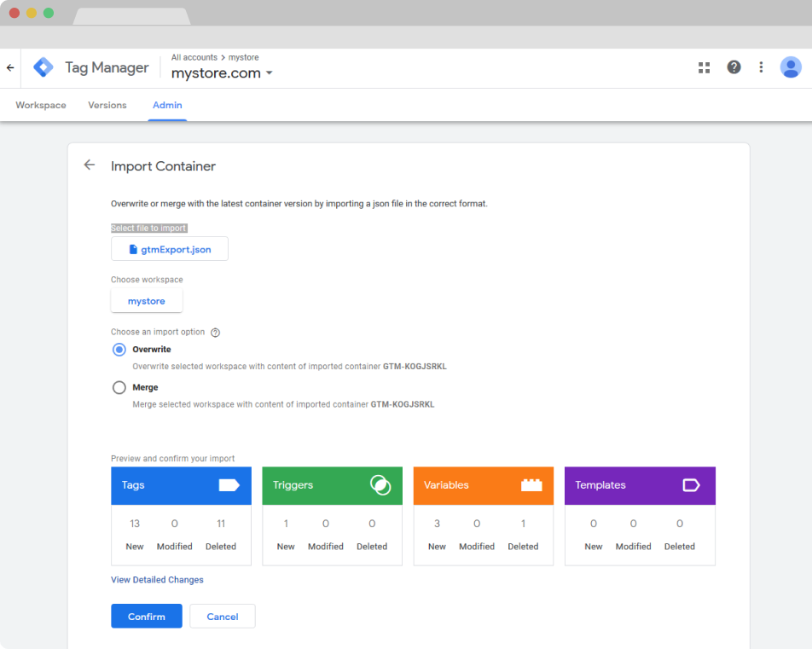Open the three-dot options menu
The image size is (812, 649).
click(x=761, y=67)
